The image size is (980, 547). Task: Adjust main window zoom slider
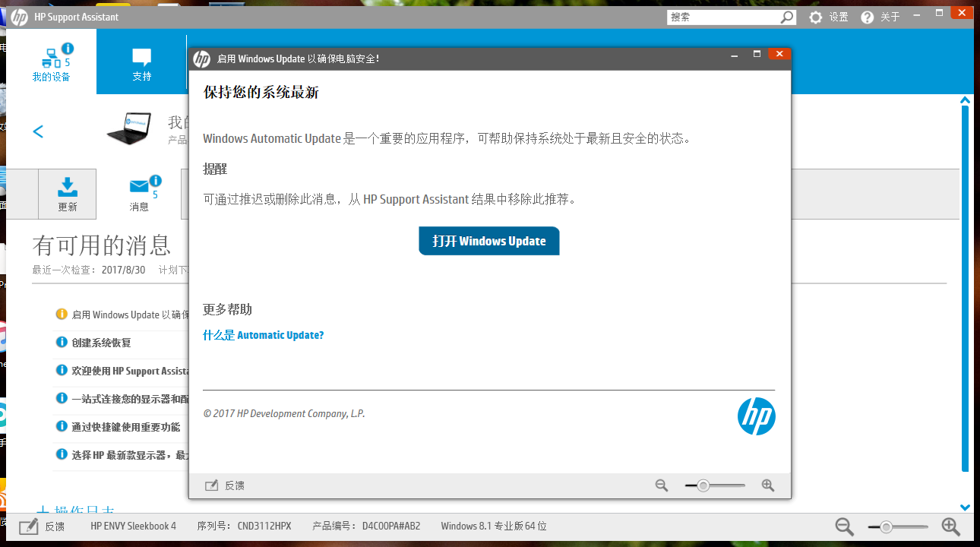(x=886, y=526)
